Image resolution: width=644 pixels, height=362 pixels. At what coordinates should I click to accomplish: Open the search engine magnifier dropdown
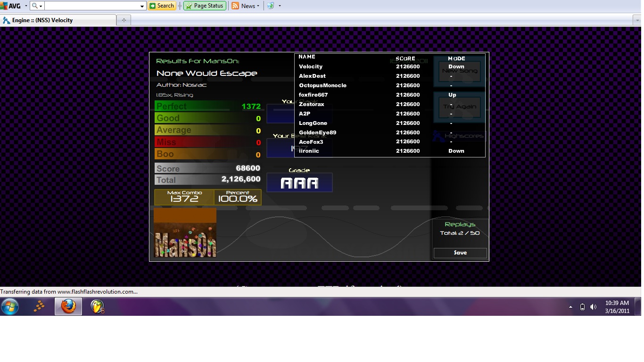click(x=37, y=6)
